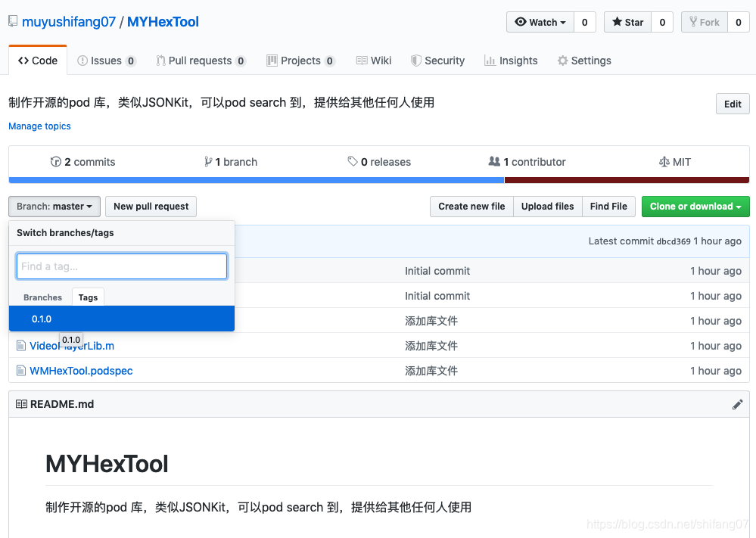756x538 pixels.
Task: Click the Edit description button
Action: pos(733,104)
